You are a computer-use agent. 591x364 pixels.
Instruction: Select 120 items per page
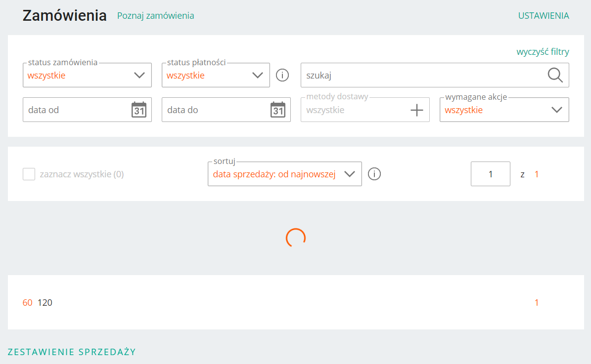click(45, 303)
